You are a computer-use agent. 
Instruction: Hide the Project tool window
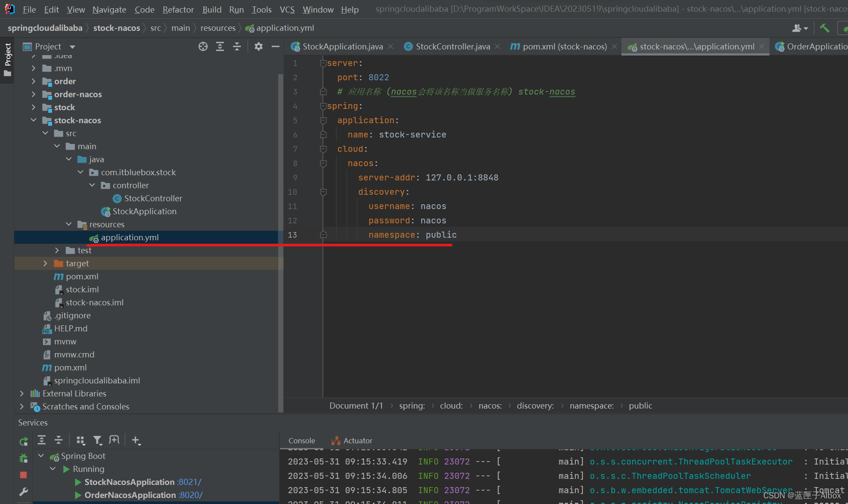tap(276, 46)
